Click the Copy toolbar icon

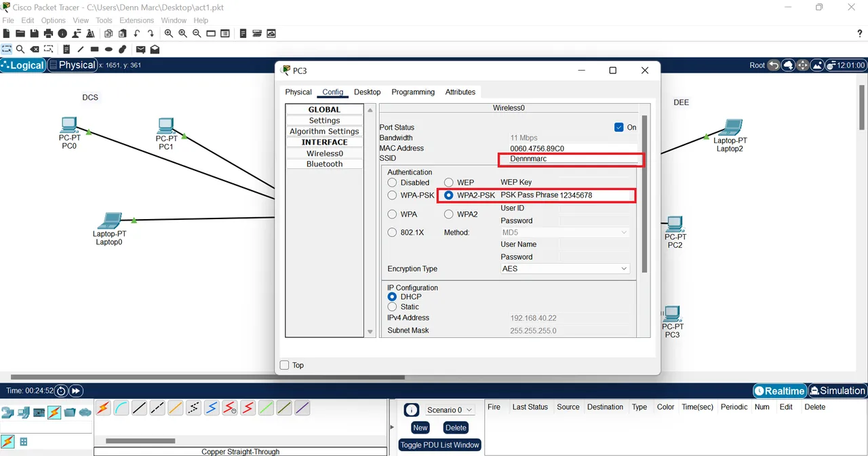point(108,33)
